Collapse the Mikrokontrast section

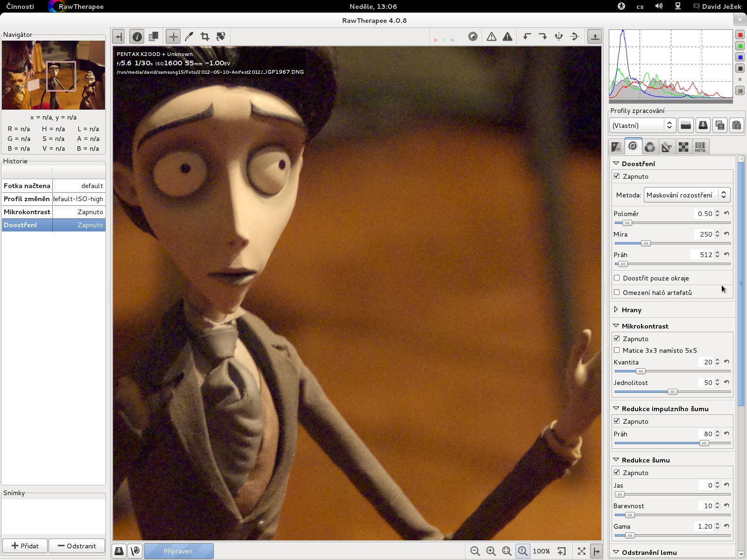click(x=616, y=326)
